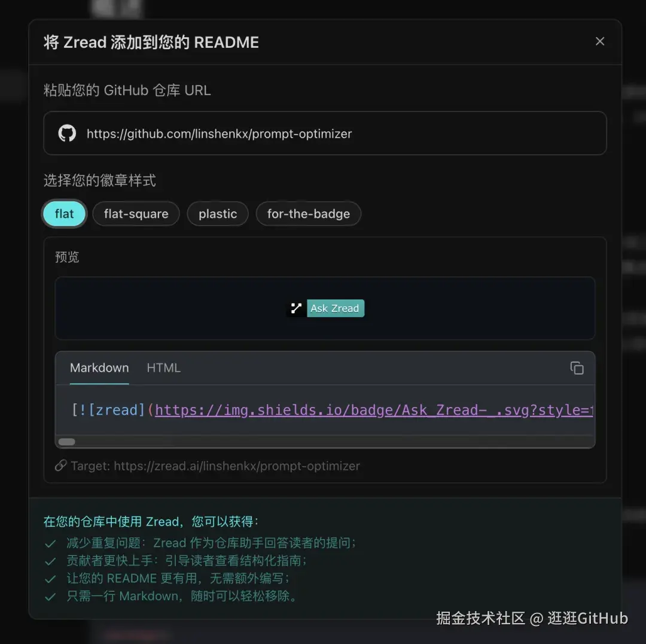Select the plastic badge style

(x=217, y=214)
